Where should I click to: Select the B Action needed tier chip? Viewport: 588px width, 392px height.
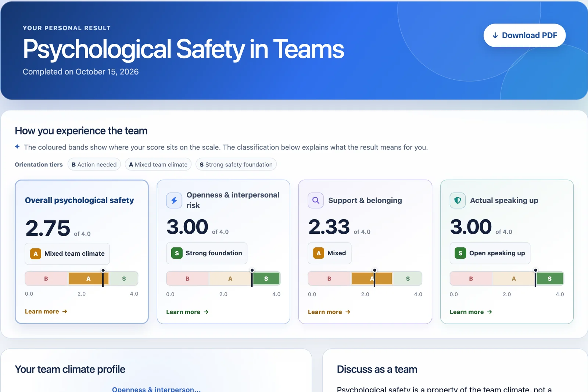click(x=94, y=165)
